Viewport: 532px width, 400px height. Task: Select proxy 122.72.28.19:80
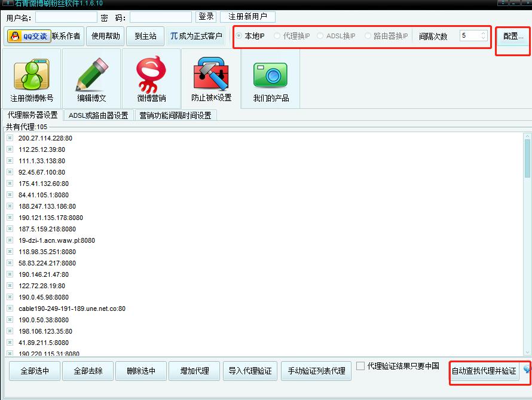tap(42, 286)
